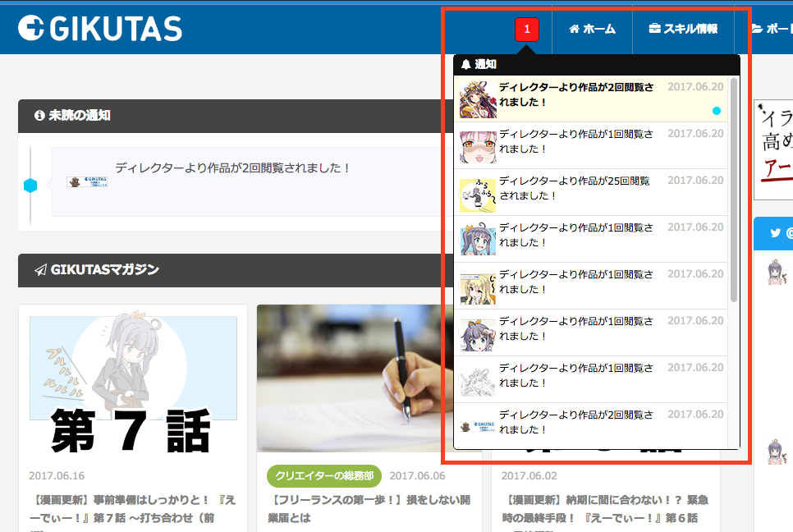Click the home icon beside ホーム
The height and width of the screenshot is (532, 793).
574,29
